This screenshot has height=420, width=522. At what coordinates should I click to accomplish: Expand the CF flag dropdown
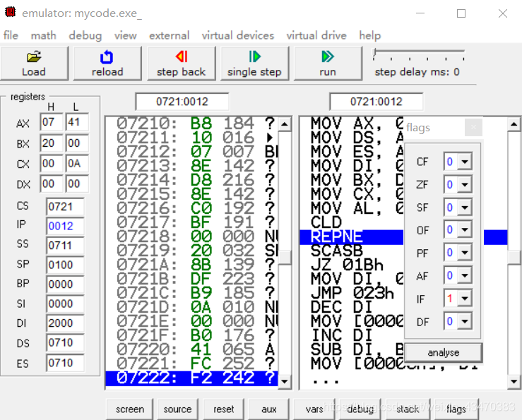pos(465,162)
